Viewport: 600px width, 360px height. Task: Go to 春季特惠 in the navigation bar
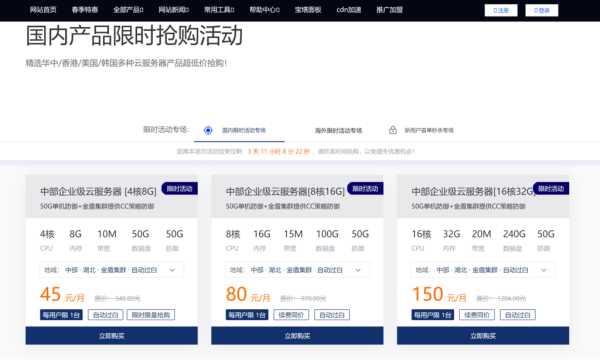point(85,10)
